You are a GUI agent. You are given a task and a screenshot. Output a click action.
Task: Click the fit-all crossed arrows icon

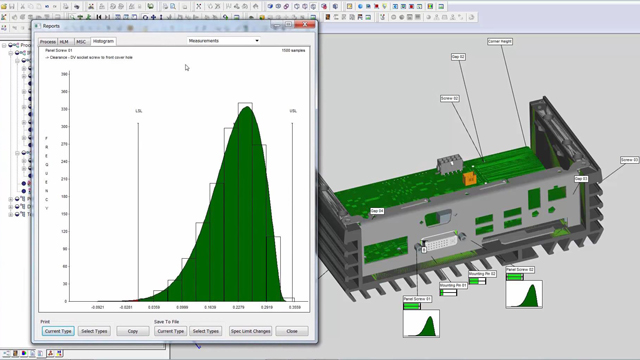198,7
